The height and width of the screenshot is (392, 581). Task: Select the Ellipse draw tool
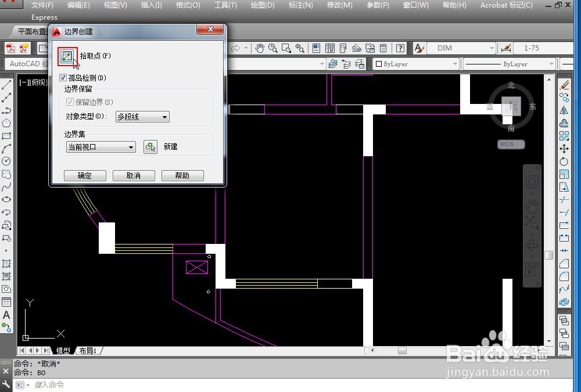(x=6, y=199)
